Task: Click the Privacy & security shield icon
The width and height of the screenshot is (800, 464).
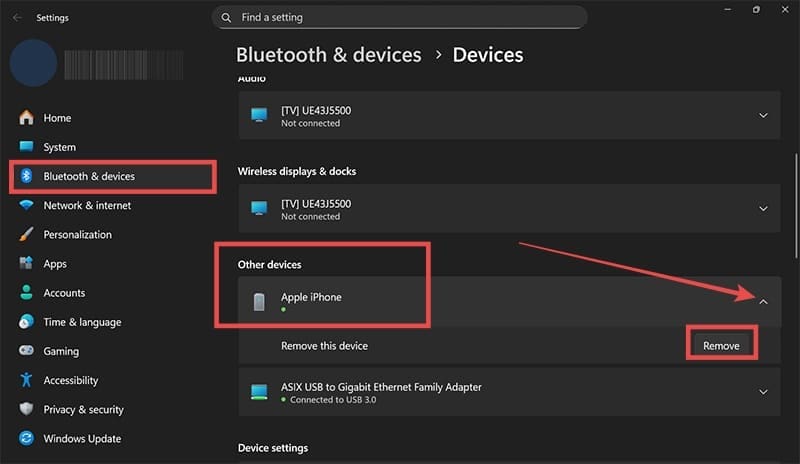Action: coord(26,409)
